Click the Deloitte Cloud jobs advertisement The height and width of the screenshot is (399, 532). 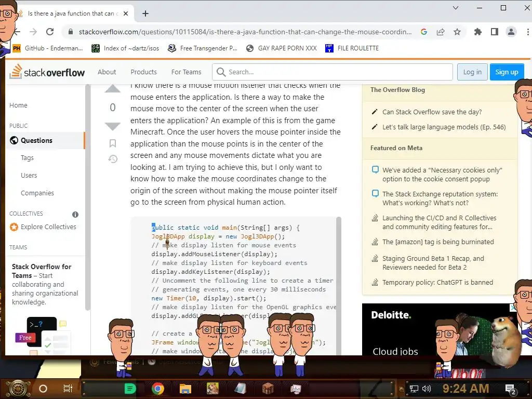[x=440, y=329]
